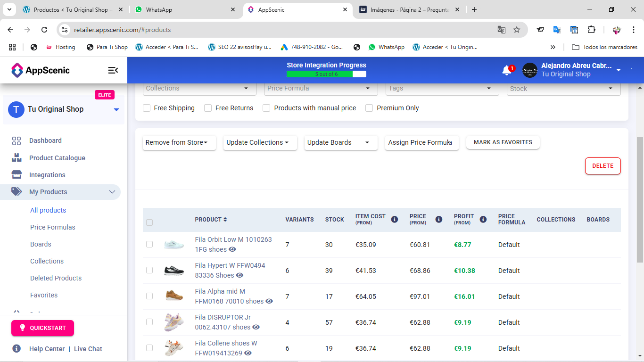Viewport: 644px width, 362px height.
Task: Click the red DELETE button
Action: click(x=603, y=166)
